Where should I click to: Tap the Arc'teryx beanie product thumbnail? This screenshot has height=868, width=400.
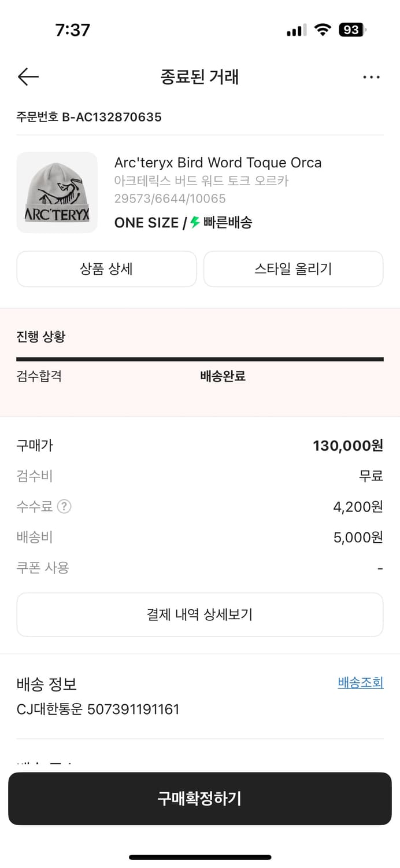coord(57,192)
